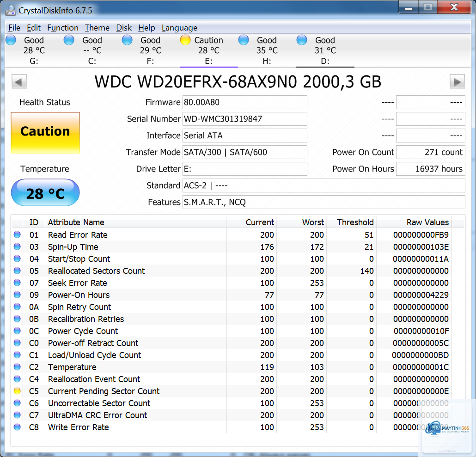Switch to the D: drive tab label
This screenshot has width=476, height=457.
point(325,61)
